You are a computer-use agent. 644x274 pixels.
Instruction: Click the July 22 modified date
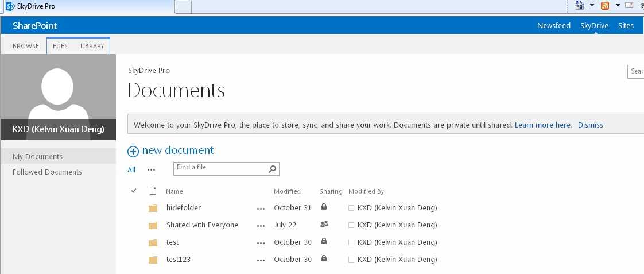point(285,225)
